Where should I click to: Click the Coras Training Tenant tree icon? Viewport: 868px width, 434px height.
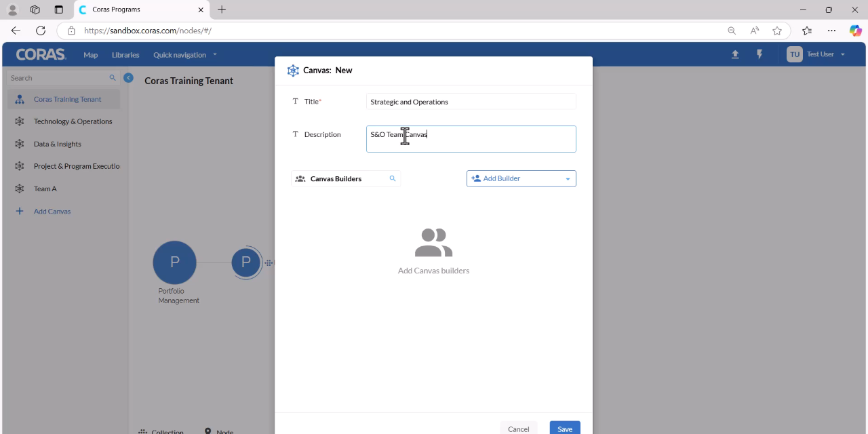[20, 99]
